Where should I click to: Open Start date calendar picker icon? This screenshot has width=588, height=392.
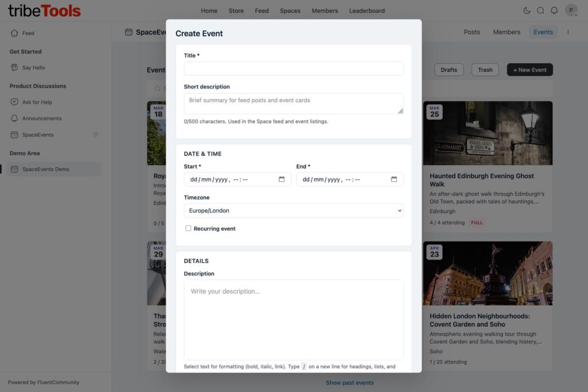coord(282,180)
